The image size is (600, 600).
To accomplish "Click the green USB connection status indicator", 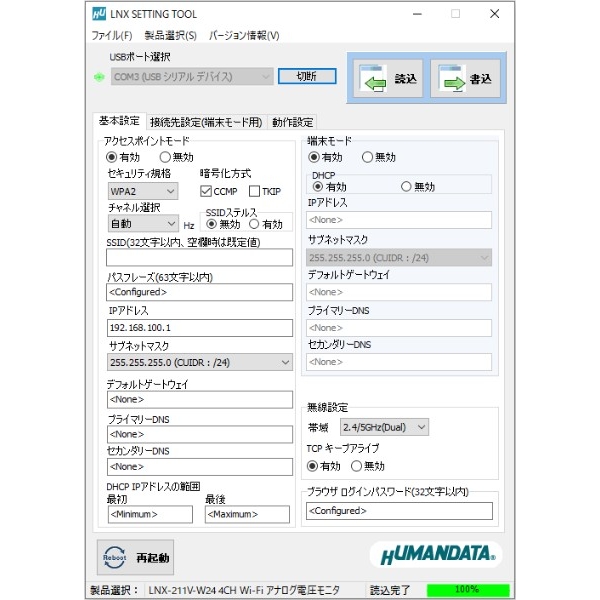I will [98, 76].
